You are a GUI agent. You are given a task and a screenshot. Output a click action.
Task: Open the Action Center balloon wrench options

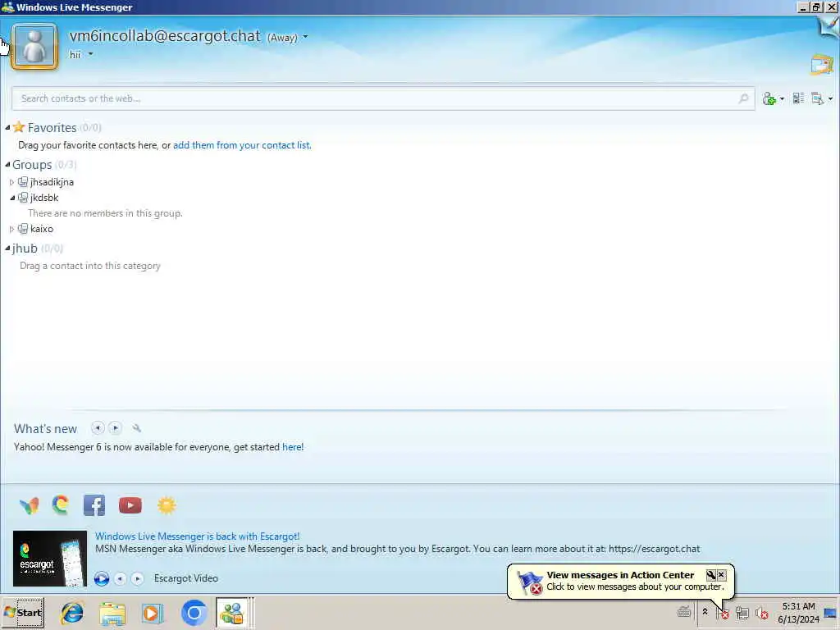pyautogui.click(x=711, y=575)
